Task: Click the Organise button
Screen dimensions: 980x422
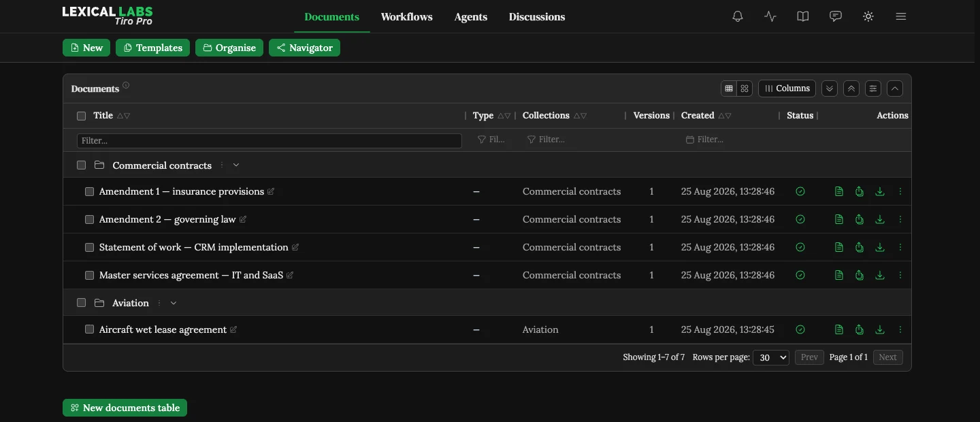Action: (229, 48)
